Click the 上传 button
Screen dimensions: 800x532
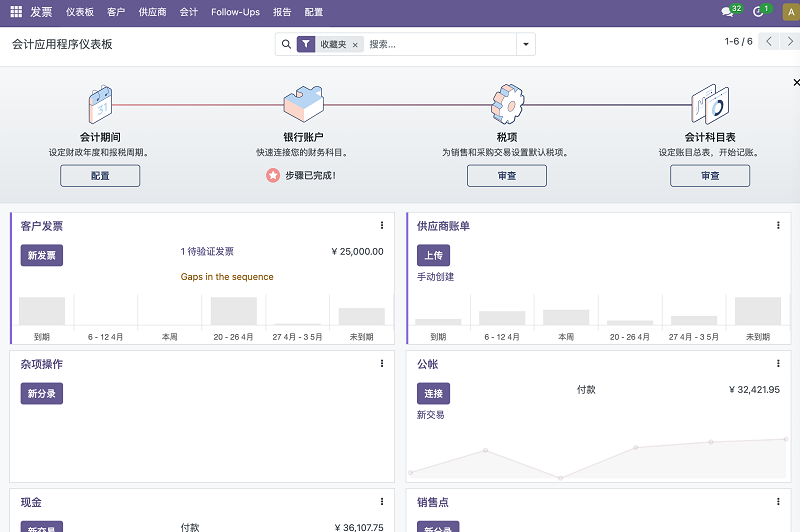[x=434, y=256]
